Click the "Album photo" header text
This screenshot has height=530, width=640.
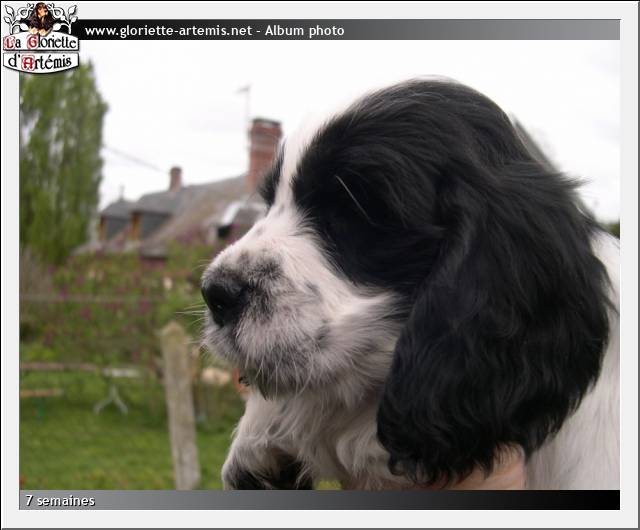click(x=311, y=31)
